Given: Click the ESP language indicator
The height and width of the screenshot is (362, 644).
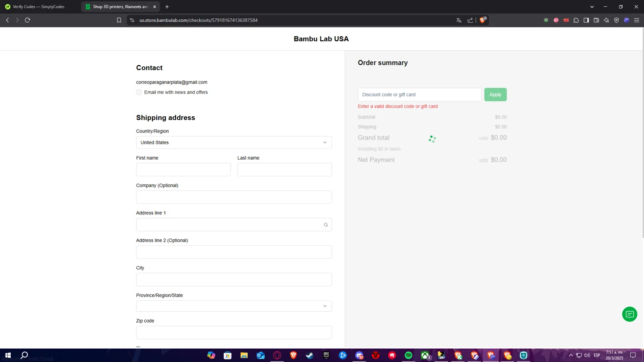Looking at the screenshot, I should pyautogui.click(x=597, y=355).
